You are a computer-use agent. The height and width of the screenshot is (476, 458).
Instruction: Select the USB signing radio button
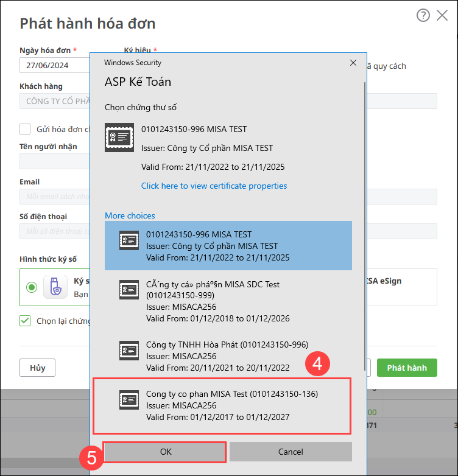[x=32, y=287]
